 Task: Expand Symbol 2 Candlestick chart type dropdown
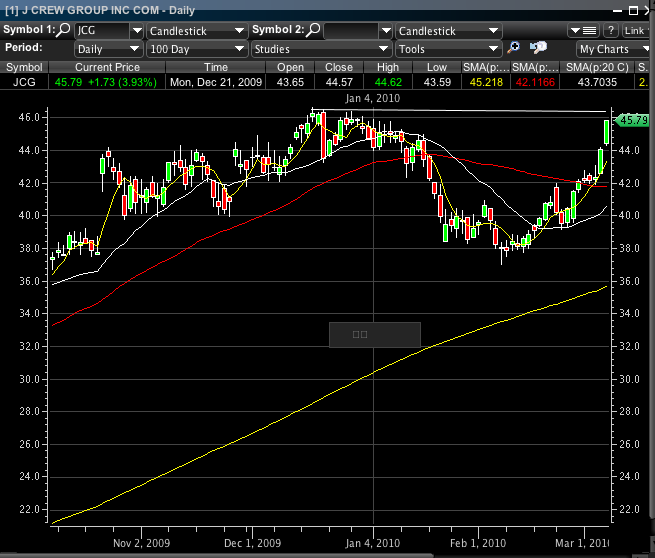point(491,31)
